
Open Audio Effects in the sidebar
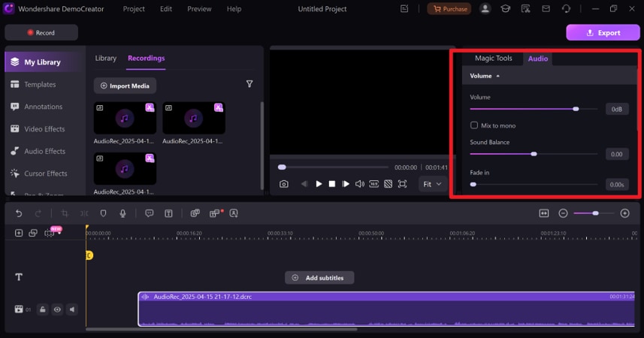click(x=44, y=151)
